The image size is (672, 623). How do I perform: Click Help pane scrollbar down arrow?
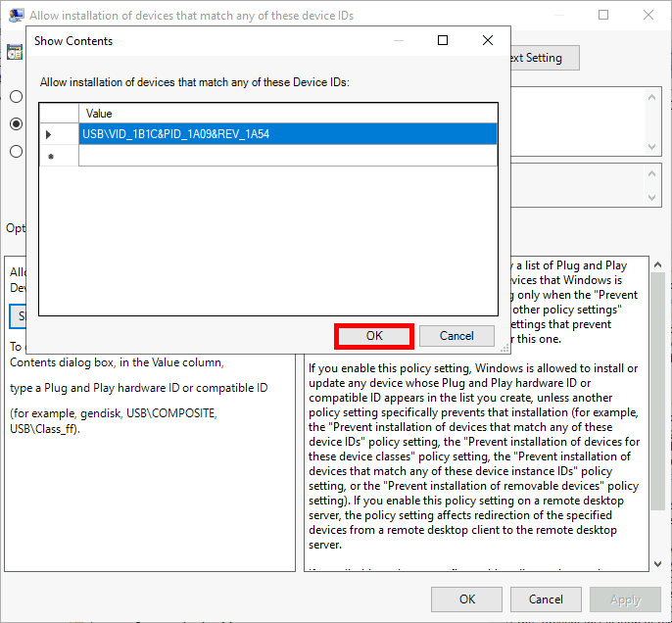(x=658, y=564)
